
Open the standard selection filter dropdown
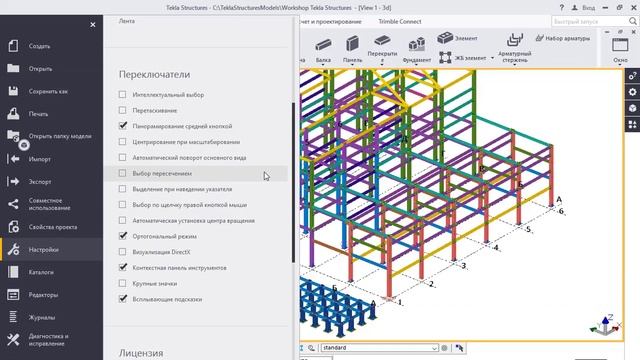point(380,348)
